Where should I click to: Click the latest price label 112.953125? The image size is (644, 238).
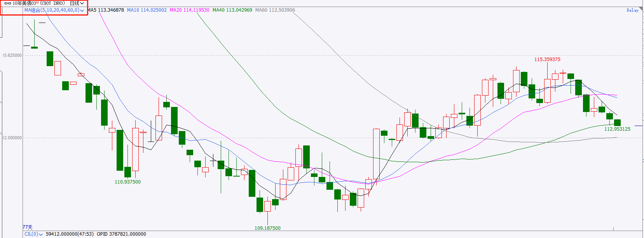point(617,129)
